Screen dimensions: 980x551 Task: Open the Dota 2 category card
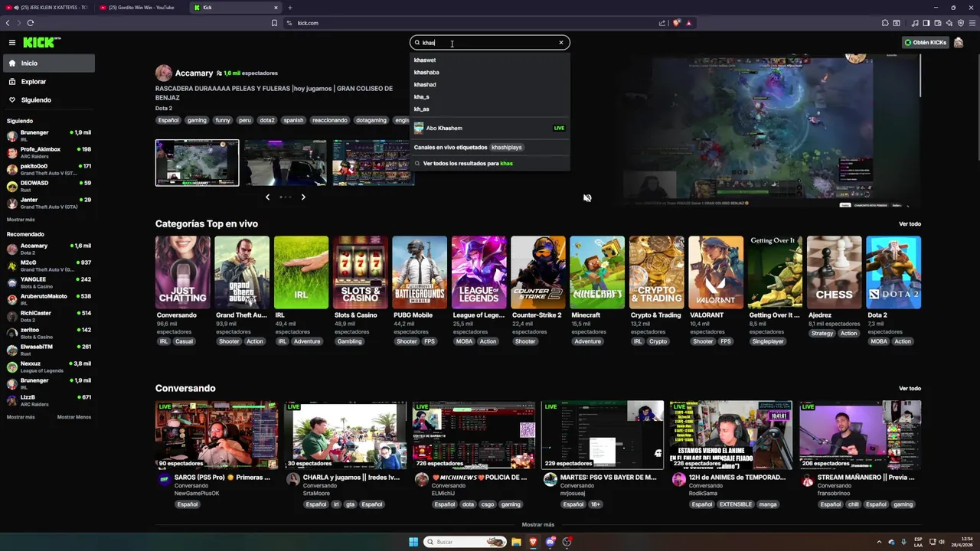pos(893,272)
